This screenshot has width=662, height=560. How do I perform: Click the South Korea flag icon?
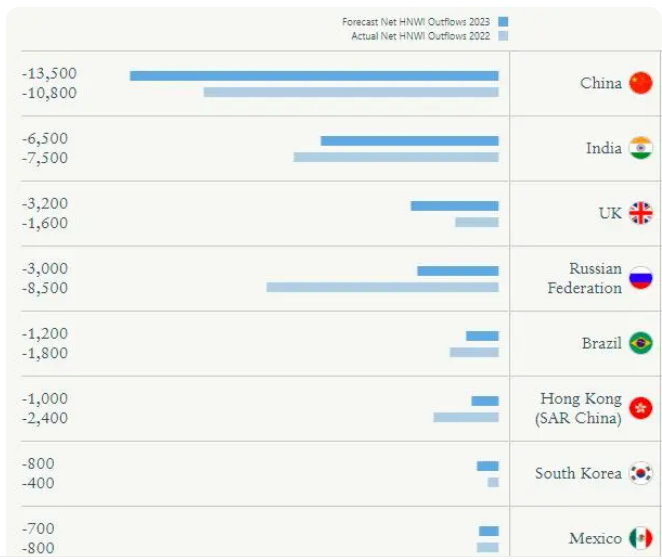pyautogui.click(x=640, y=473)
